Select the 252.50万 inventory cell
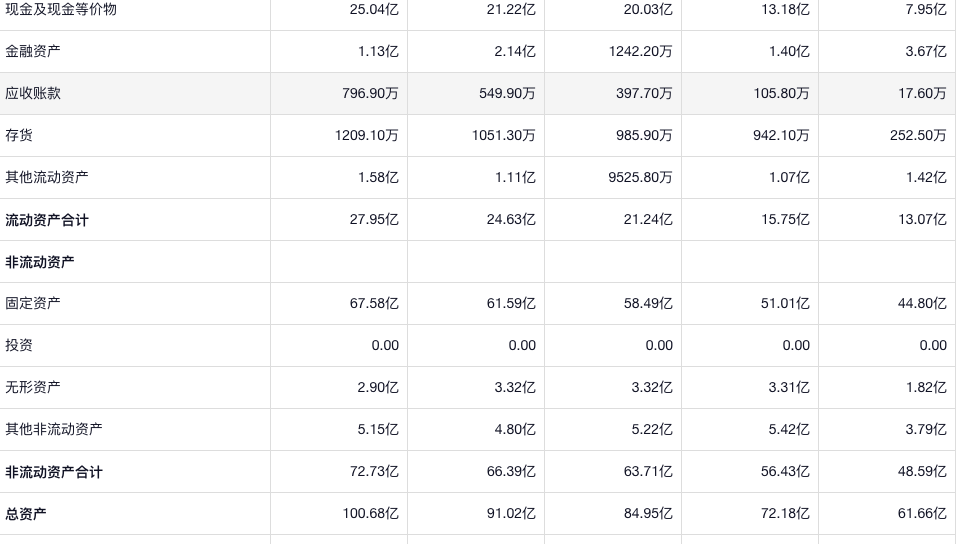Screen dimensions: 957x544 918,135
